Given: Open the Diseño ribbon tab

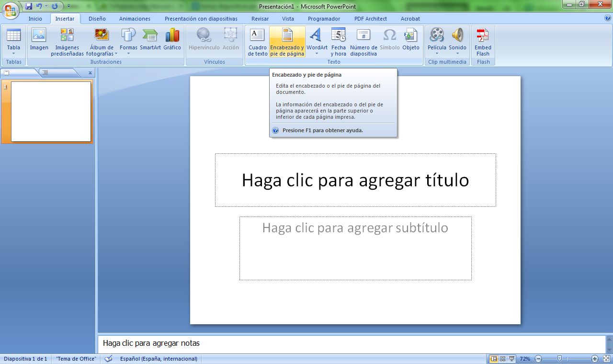Looking at the screenshot, I should [97, 19].
